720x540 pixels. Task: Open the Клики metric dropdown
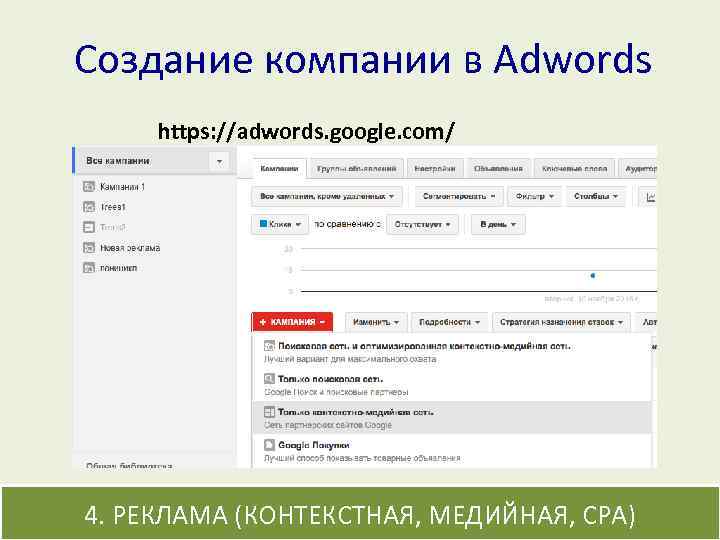280,225
